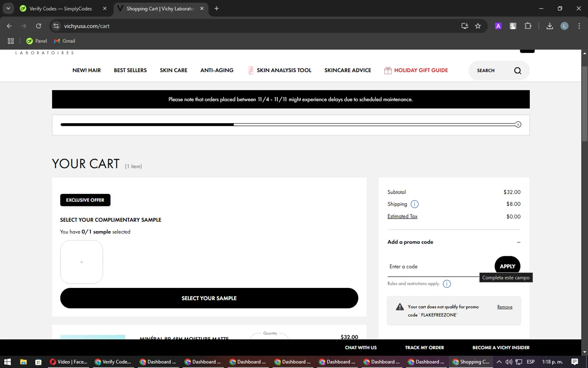Click the purple A extension icon
Viewport: 588px width, 368px height.
tap(498, 26)
